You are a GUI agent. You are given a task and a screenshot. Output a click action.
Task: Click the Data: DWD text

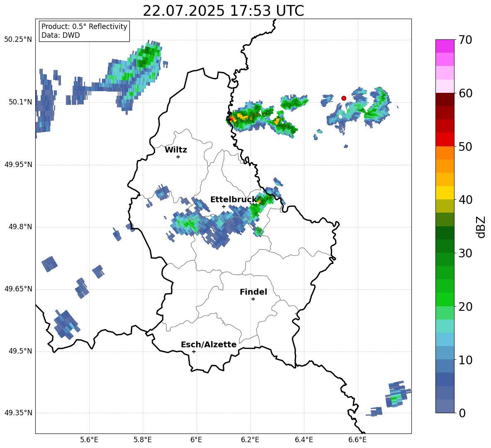(x=61, y=35)
